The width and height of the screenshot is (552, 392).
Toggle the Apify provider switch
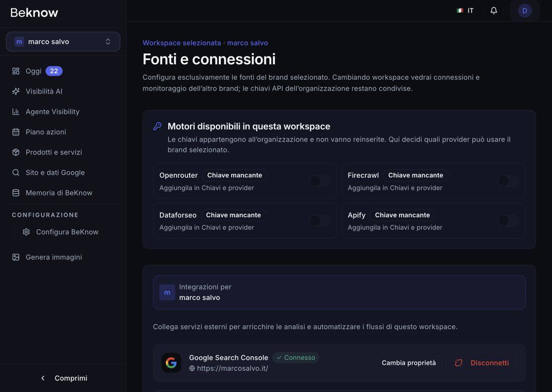click(x=508, y=221)
